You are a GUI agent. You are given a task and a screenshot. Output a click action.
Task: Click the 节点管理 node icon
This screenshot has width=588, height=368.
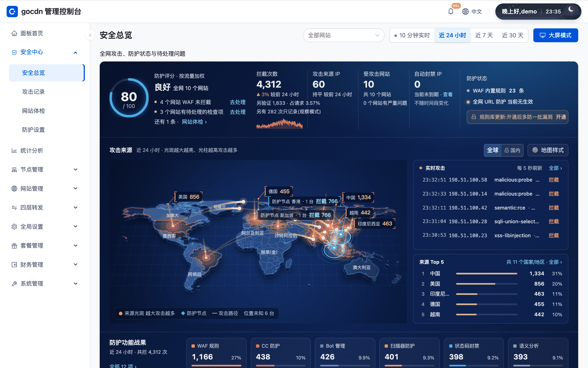[x=14, y=170]
